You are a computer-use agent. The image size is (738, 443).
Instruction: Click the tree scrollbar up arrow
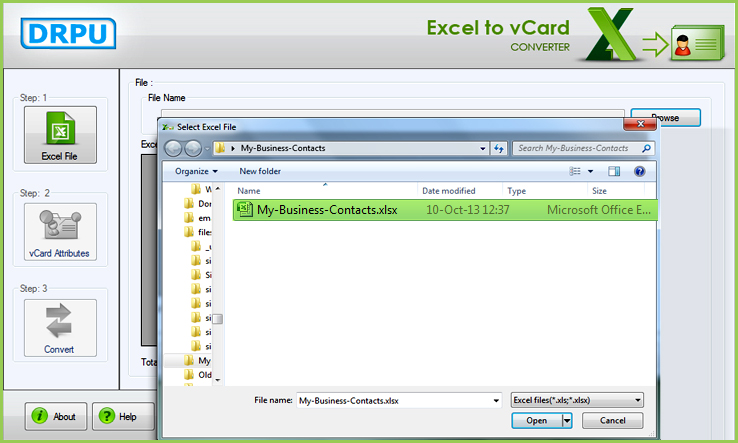(x=217, y=189)
